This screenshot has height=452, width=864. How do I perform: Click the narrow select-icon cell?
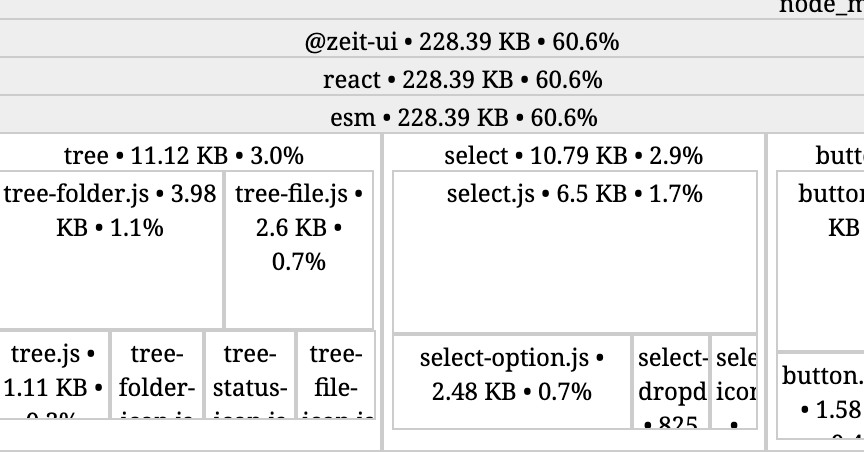coord(735,382)
